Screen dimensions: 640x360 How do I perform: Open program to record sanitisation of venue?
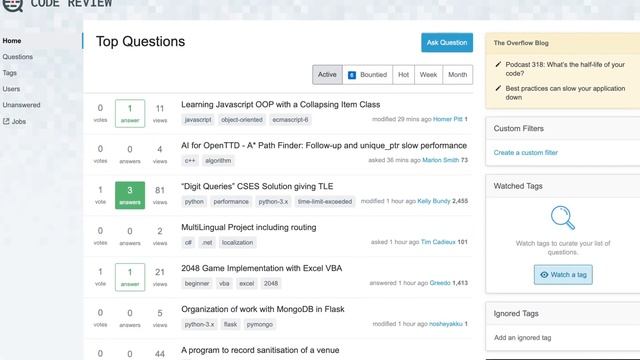[x=260, y=350]
